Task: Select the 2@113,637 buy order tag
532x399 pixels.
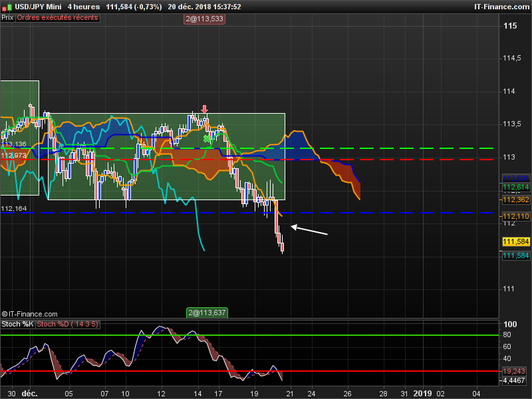Action: 207,313
